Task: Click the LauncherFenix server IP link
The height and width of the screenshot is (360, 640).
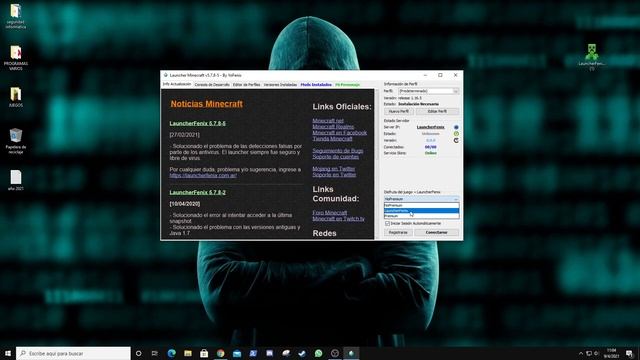Action: (430, 127)
